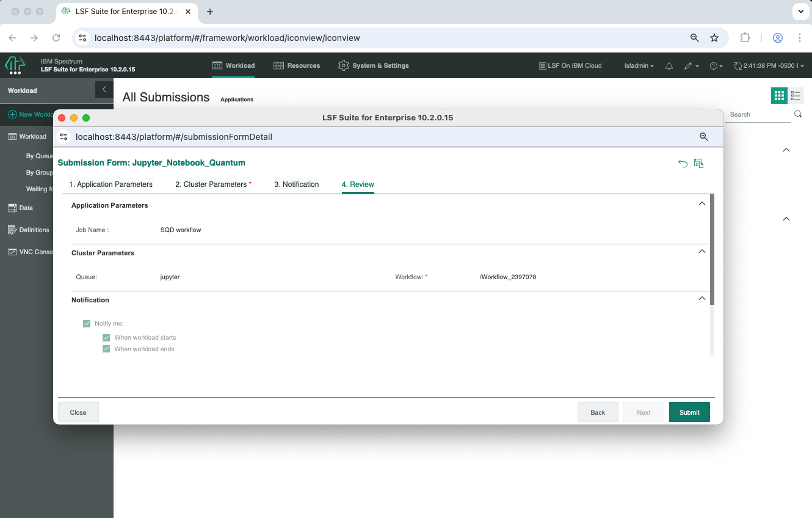Viewport: 812px width, 518px height.
Task: Open the Resources menu
Action: point(297,66)
